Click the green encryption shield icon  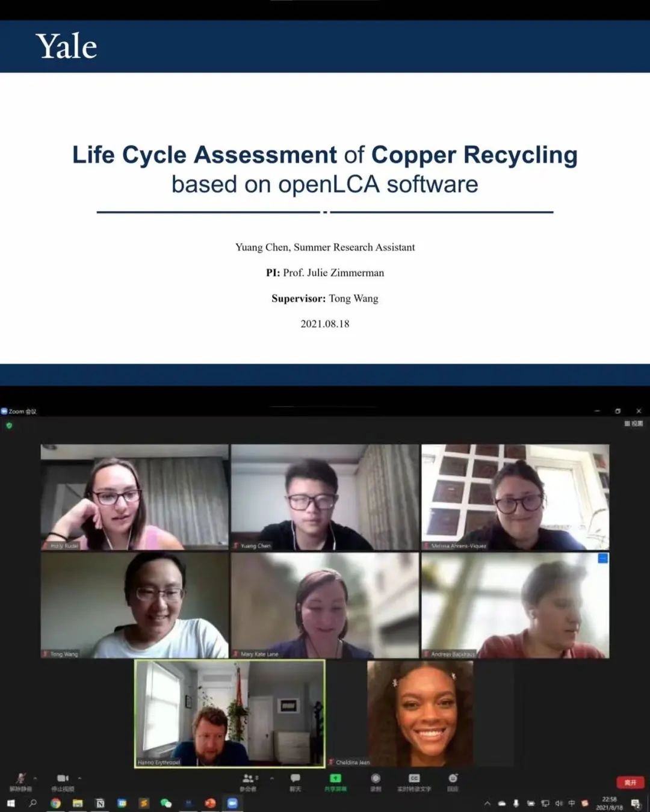[x=9, y=425]
